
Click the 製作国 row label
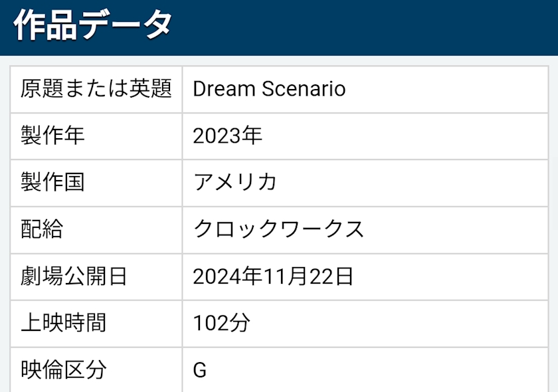click(53, 182)
